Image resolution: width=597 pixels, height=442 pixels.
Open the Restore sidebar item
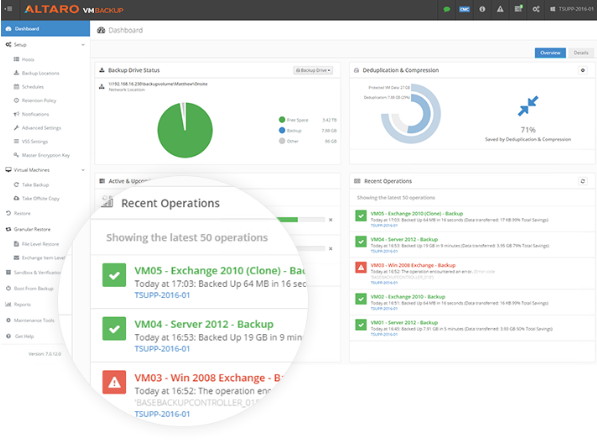click(22, 213)
